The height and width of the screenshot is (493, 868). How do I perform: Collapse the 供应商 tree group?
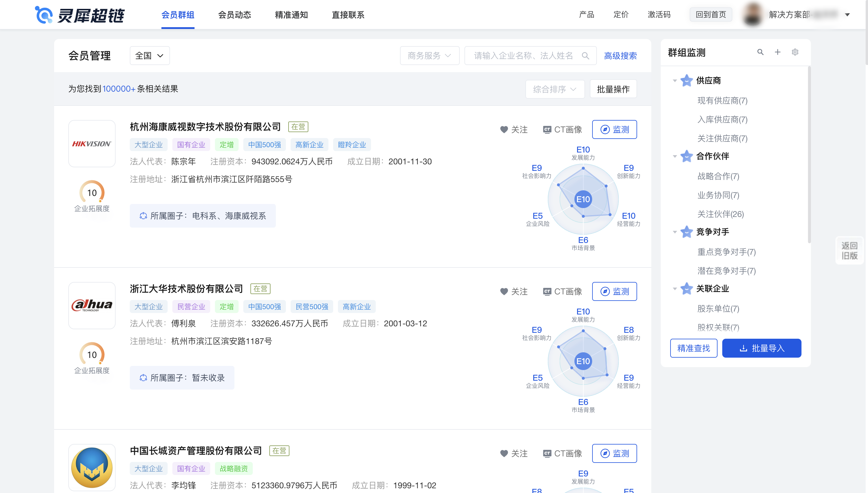(x=675, y=81)
